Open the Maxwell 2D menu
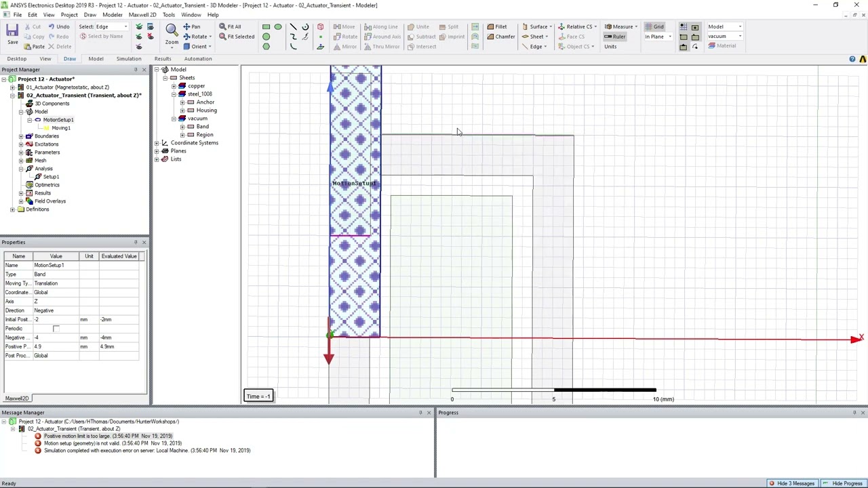 coord(142,14)
